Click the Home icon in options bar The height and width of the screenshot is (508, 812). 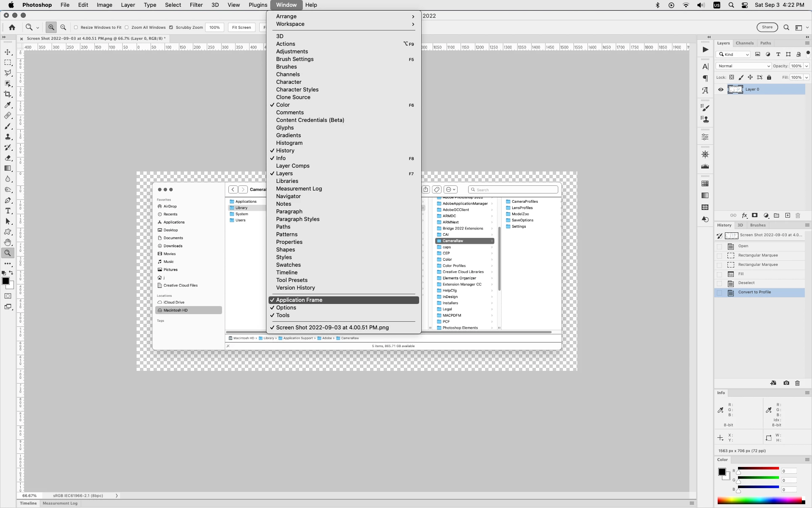point(12,28)
